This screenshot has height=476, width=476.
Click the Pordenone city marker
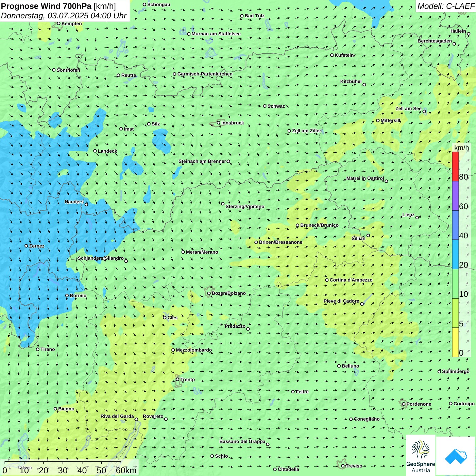point(404,404)
